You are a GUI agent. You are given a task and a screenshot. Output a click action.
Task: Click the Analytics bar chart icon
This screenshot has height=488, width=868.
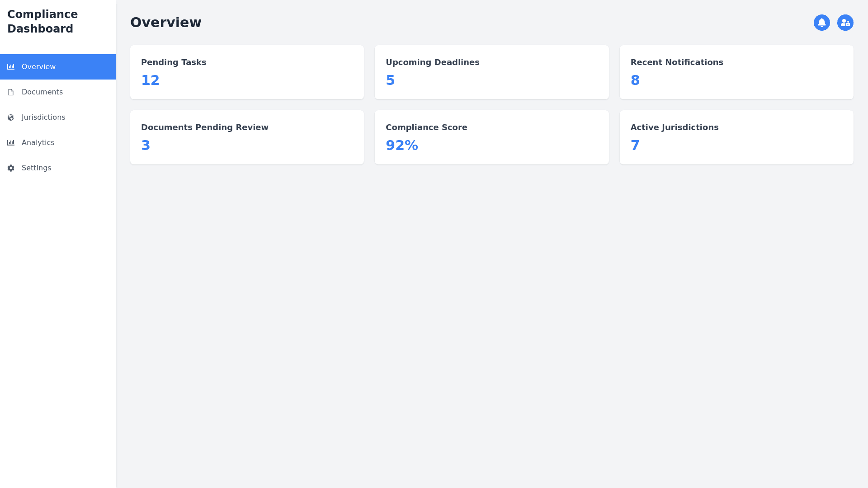(11, 143)
